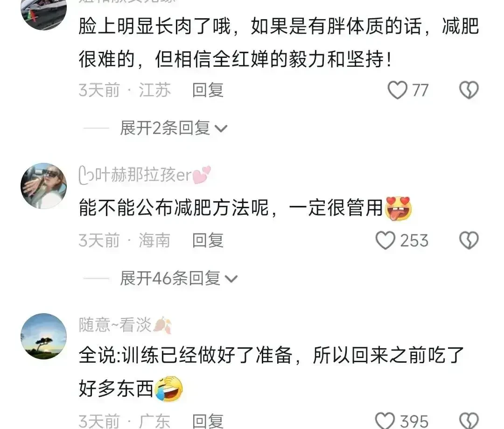Reply to the Hainan comment via 回复
The height and width of the screenshot is (429, 504).
(208, 240)
